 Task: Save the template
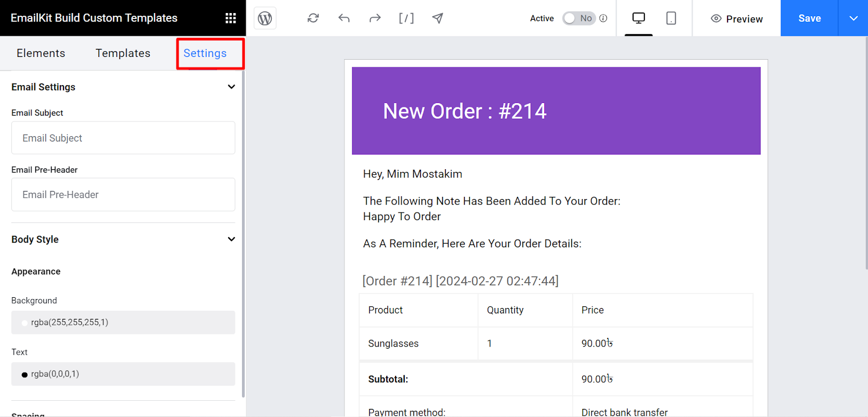coord(809,18)
